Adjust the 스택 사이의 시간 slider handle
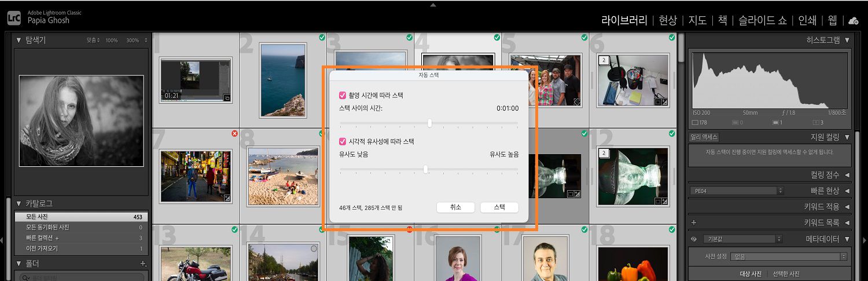The height and width of the screenshot is (281, 868). point(429,123)
